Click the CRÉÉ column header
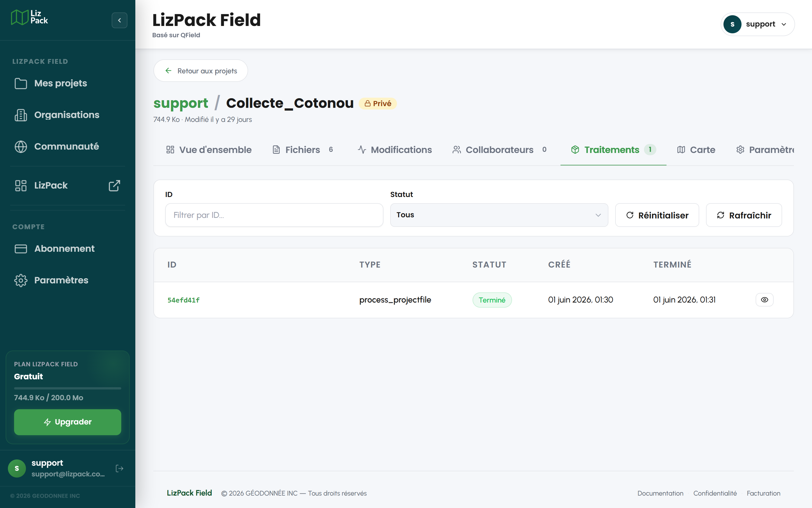 coord(559,264)
